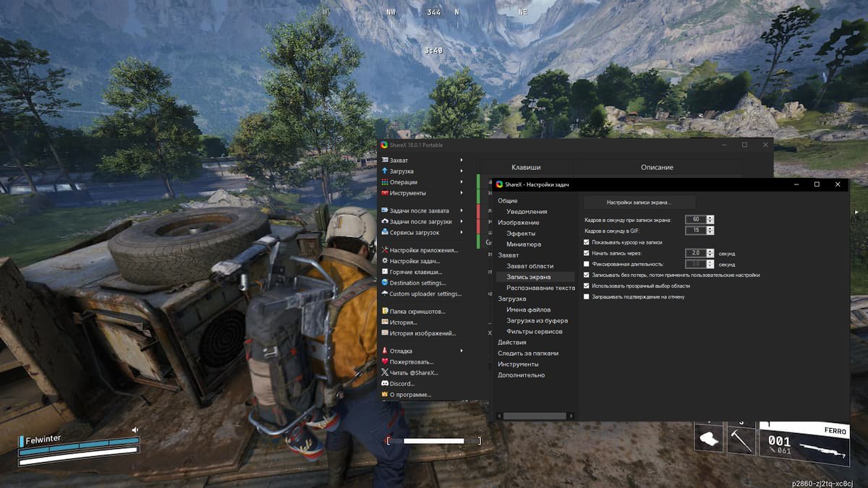Click the settings tree horizontal scrollbar

(535, 416)
